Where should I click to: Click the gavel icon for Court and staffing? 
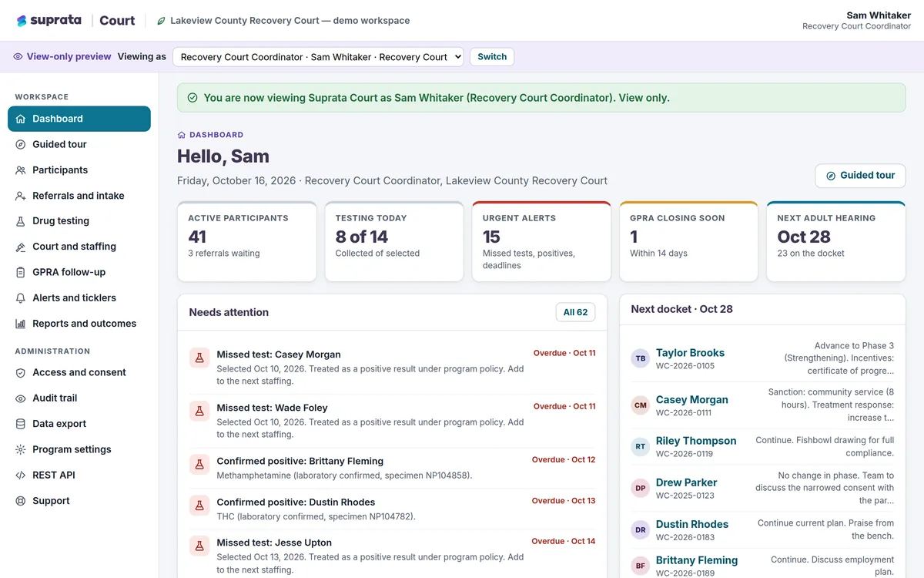(21, 247)
